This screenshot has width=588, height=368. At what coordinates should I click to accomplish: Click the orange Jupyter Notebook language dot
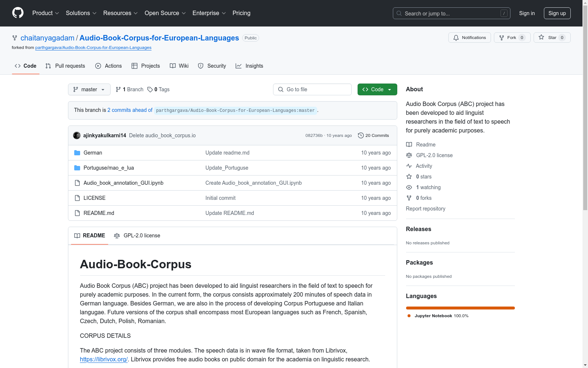[x=409, y=316]
